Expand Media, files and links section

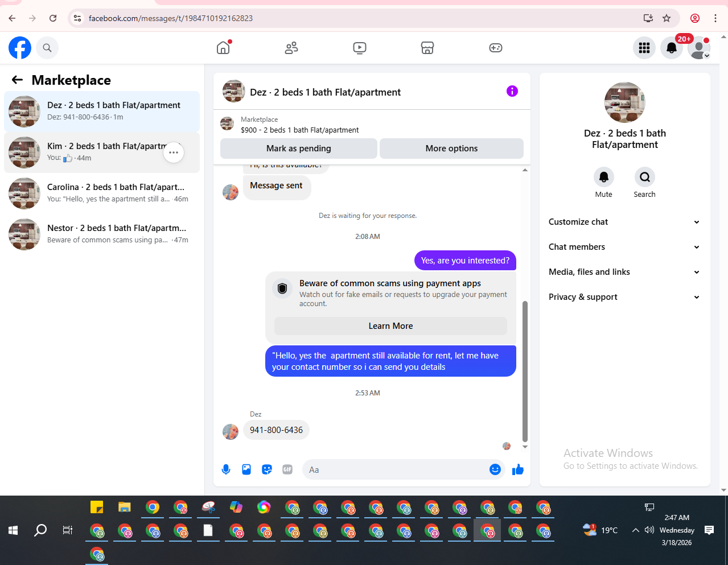pyautogui.click(x=624, y=272)
